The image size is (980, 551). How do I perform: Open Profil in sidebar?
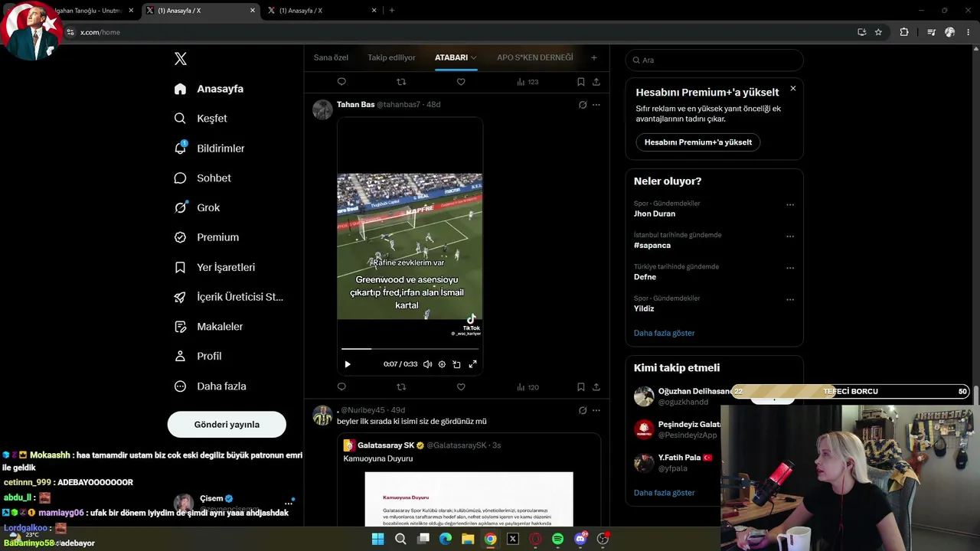(x=198, y=356)
